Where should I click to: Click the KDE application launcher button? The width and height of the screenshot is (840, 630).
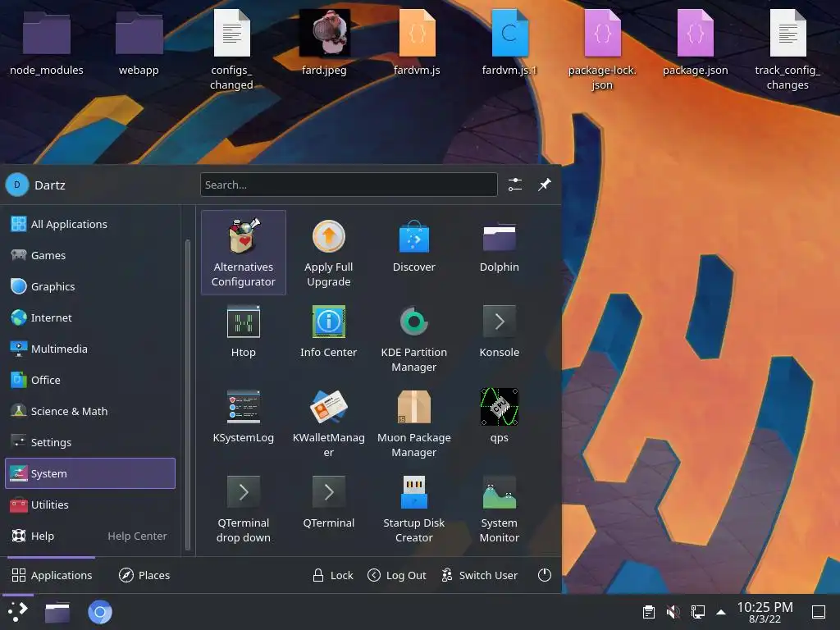[x=18, y=612]
